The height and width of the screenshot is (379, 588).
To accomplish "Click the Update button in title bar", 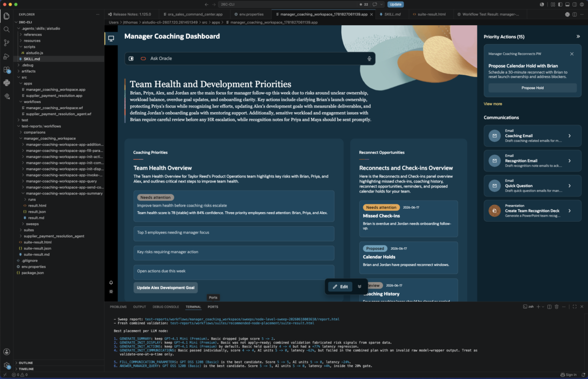I will click(x=395, y=5).
